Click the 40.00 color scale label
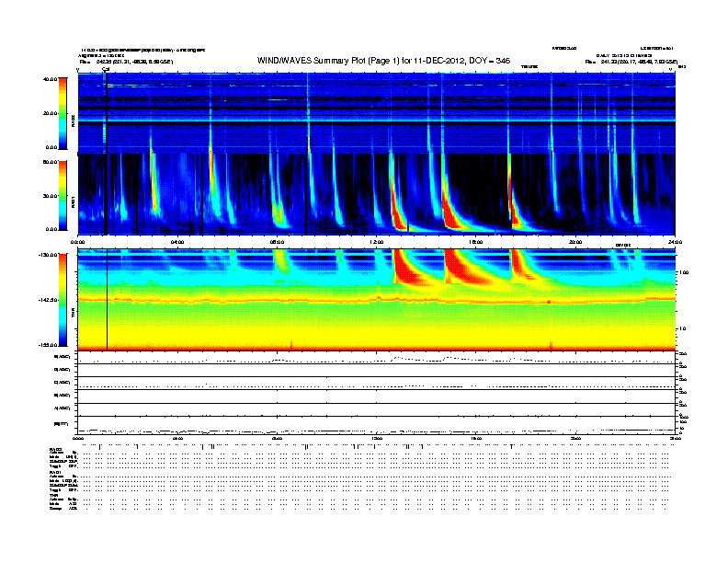The image size is (728, 563). (50, 79)
